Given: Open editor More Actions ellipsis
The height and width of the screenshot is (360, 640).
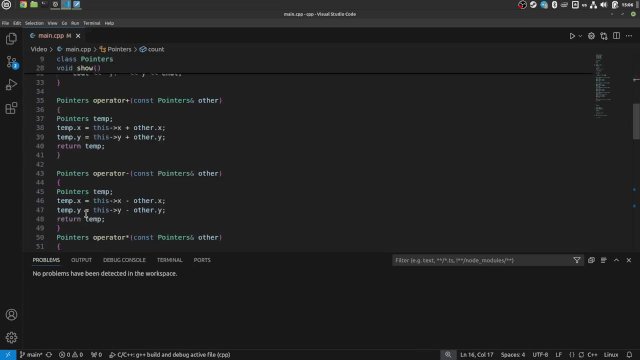Looking at the screenshot, I should coord(629,36).
